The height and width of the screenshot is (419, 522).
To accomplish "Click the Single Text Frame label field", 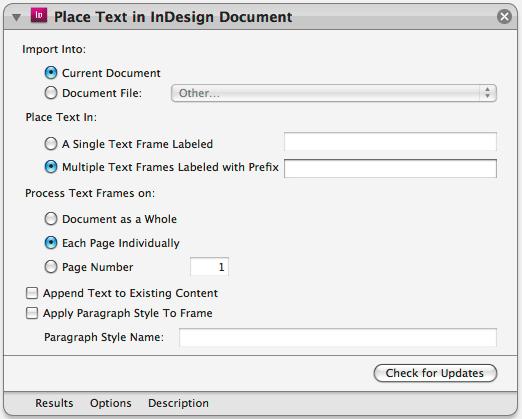I will click(x=390, y=142).
